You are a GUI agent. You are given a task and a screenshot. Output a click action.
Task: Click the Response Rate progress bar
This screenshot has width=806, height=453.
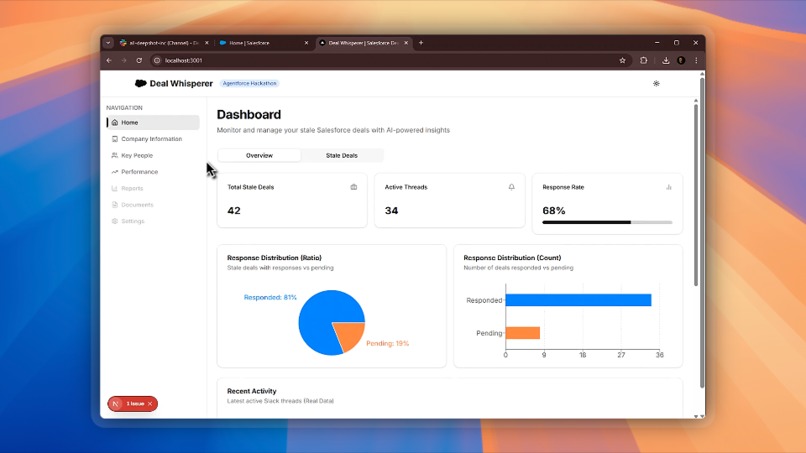tap(607, 222)
